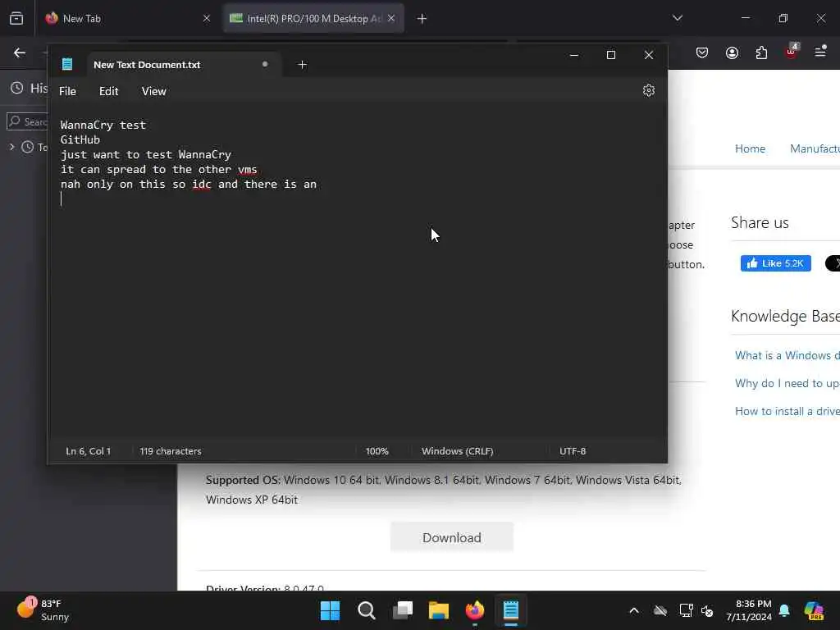Click the muted volume tray icon
840x630 pixels.
[707, 610]
